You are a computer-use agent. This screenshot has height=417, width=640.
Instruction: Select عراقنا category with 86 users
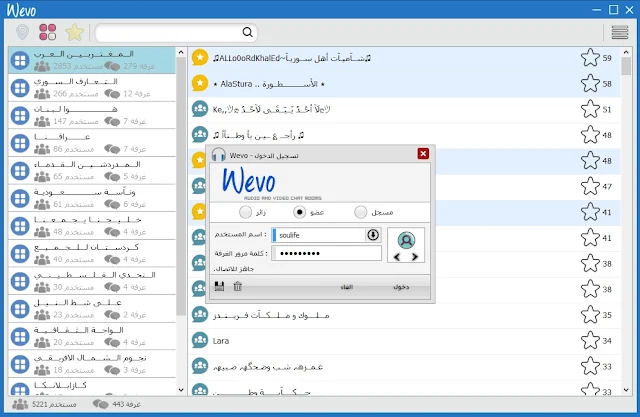[92, 143]
